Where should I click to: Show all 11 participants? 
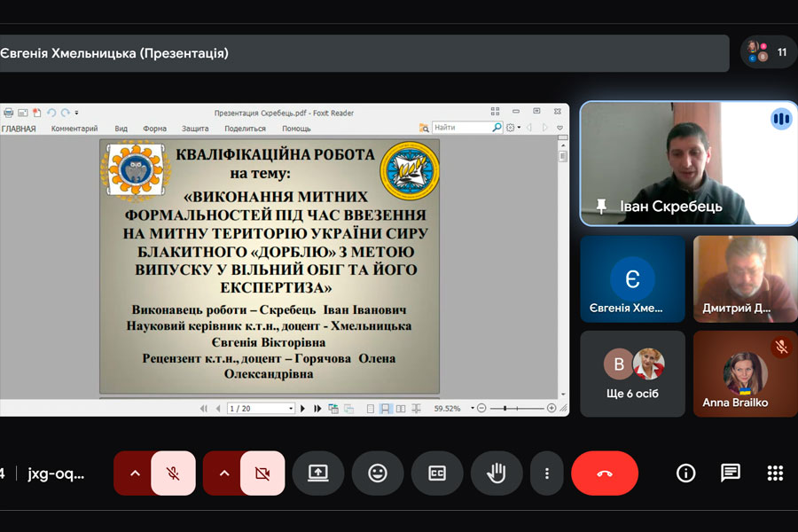[x=768, y=52]
